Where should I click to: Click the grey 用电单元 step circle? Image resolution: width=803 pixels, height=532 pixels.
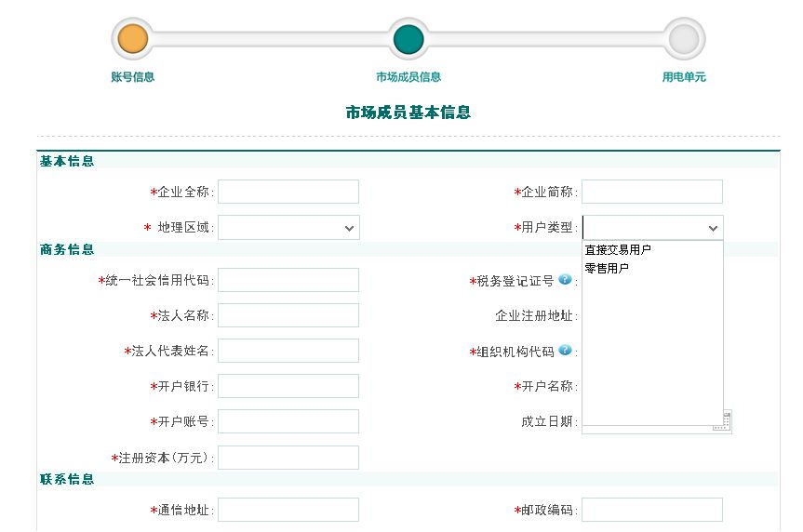pyautogui.click(x=684, y=39)
